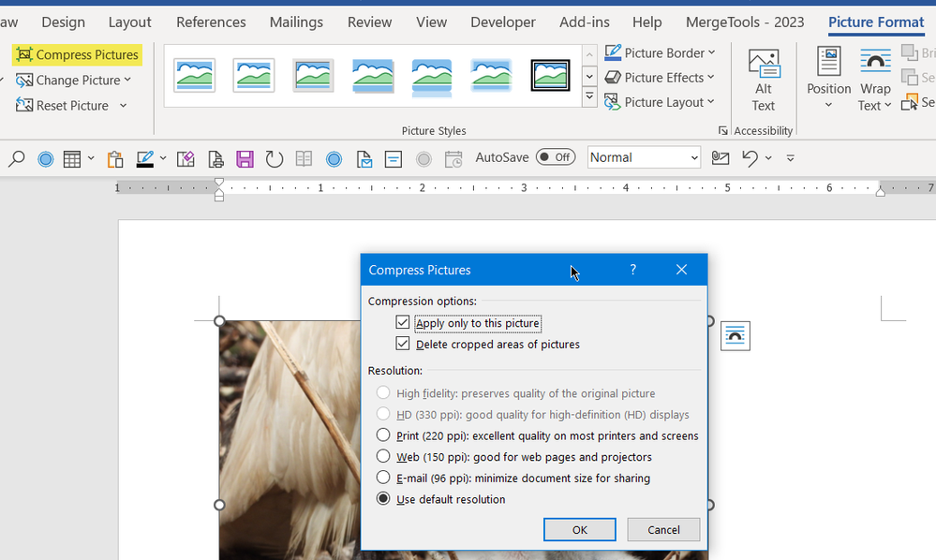Click the insert table grid icon
936x560 pixels.
pyautogui.click(x=72, y=158)
